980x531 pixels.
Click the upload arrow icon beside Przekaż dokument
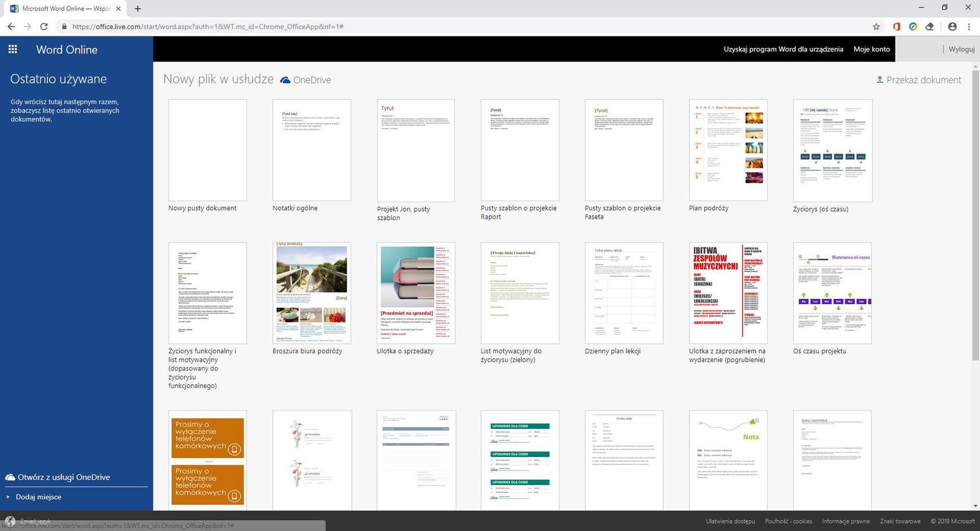[880, 80]
